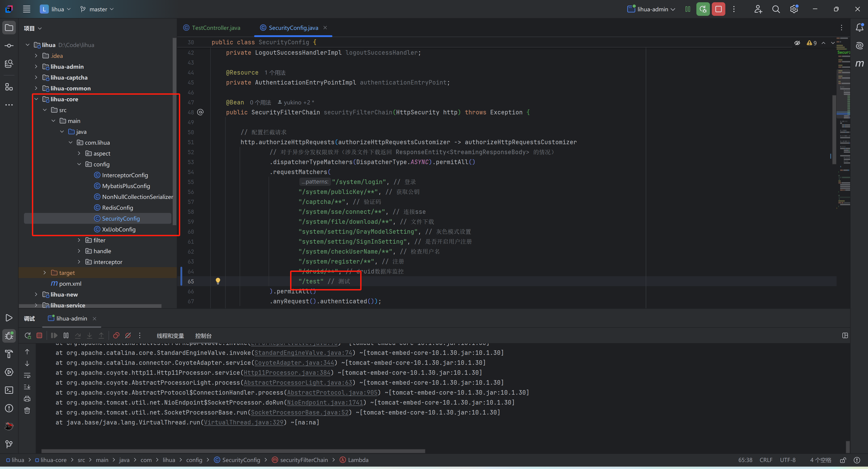Stop lihua-admin with red stop button
This screenshot has height=469, width=868.
[718, 9]
